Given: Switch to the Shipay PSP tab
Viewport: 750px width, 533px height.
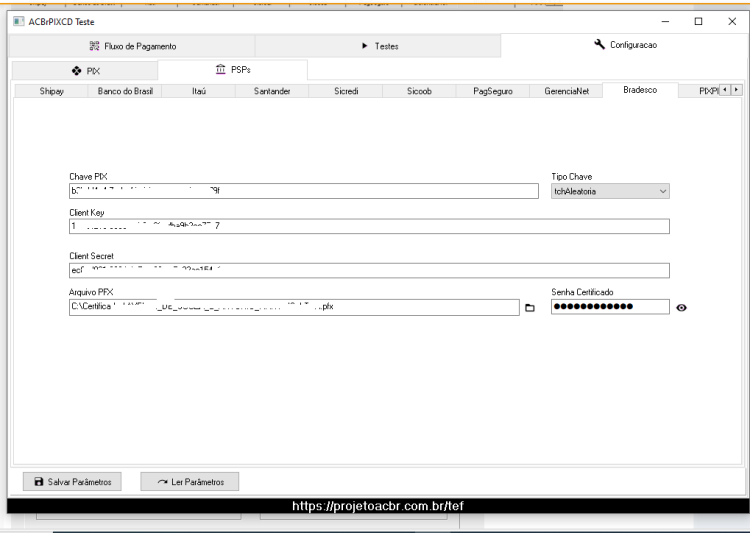Looking at the screenshot, I should coord(51,91).
